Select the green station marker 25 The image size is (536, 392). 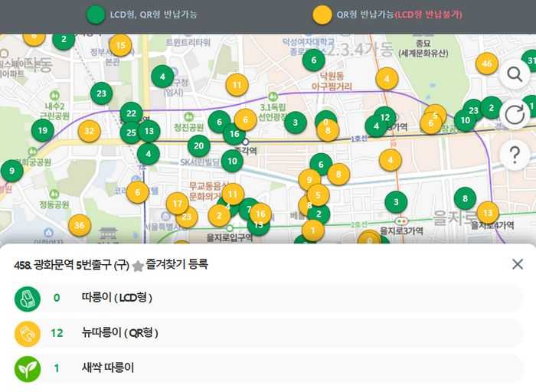[x=131, y=132]
